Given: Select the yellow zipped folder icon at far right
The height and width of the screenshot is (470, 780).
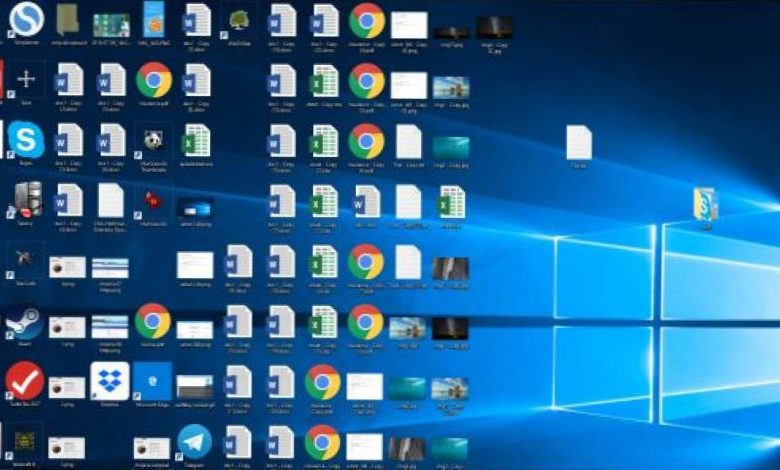Looking at the screenshot, I should [705, 203].
